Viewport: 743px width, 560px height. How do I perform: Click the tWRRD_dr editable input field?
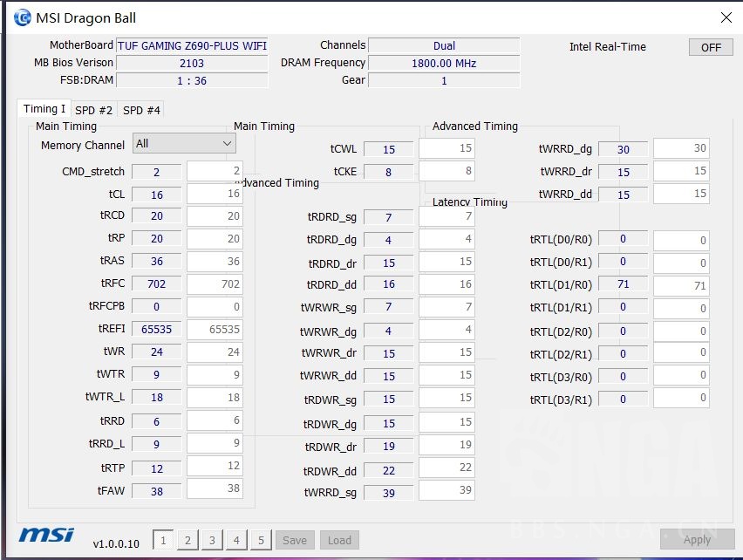click(681, 171)
